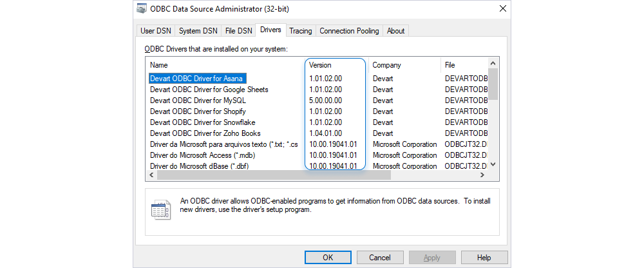
Task: Click the OK button
Action: [328, 258]
